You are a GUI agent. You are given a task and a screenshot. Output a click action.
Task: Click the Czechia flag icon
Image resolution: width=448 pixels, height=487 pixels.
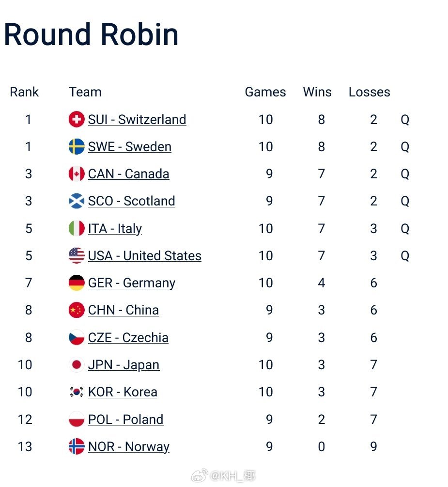tap(77, 337)
